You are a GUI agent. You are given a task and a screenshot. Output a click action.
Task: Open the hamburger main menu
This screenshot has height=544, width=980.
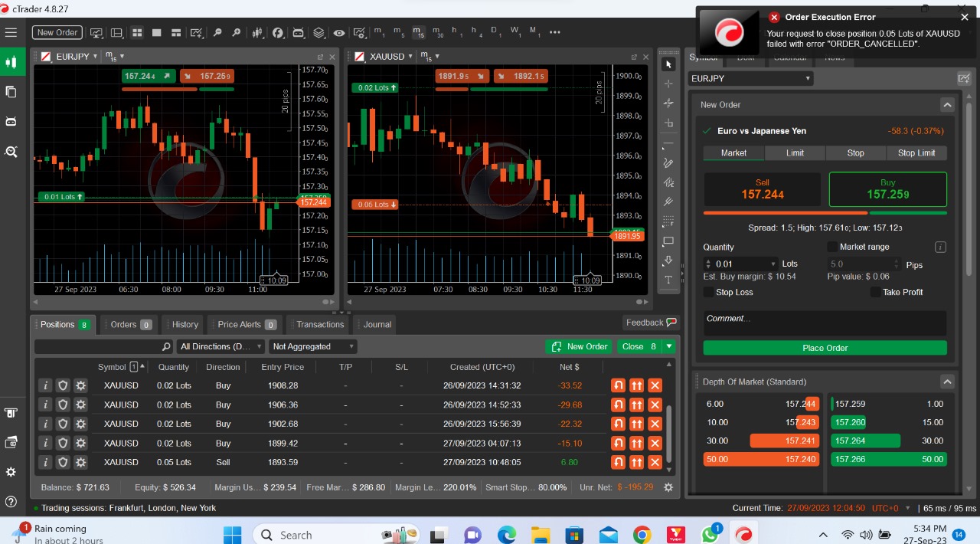11,32
